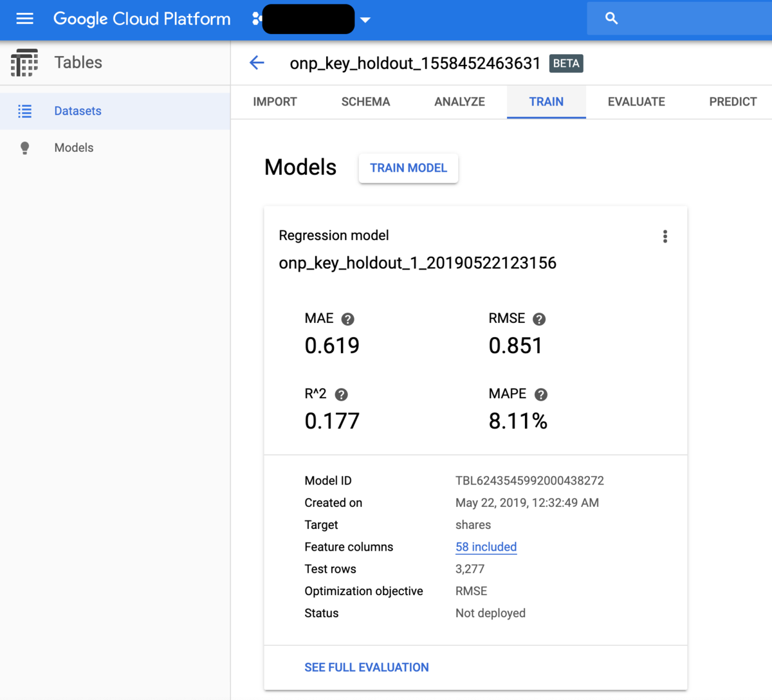Switch to the ANALYZE tab
772x700 pixels.
coord(459,102)
